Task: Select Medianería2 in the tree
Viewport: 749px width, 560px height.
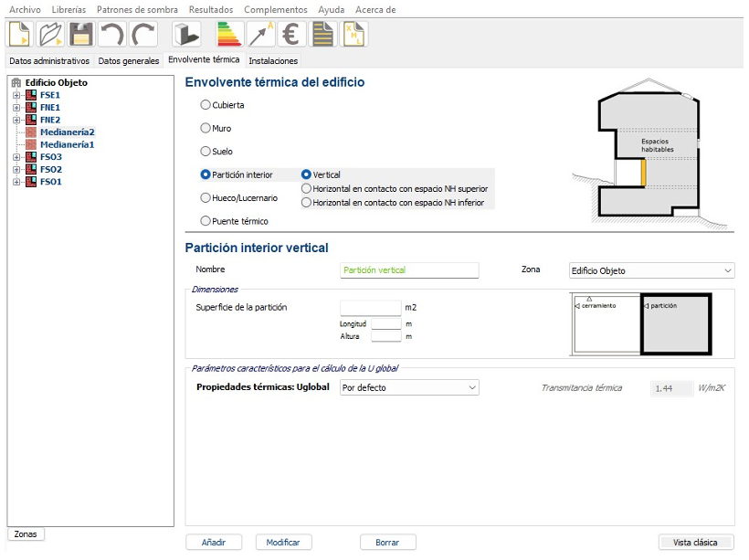Action: pyautogui.click(x=67, y=132)
